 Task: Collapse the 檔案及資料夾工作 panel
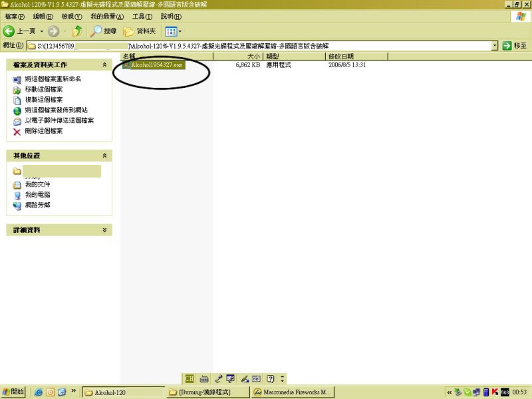tap(104, 65)
